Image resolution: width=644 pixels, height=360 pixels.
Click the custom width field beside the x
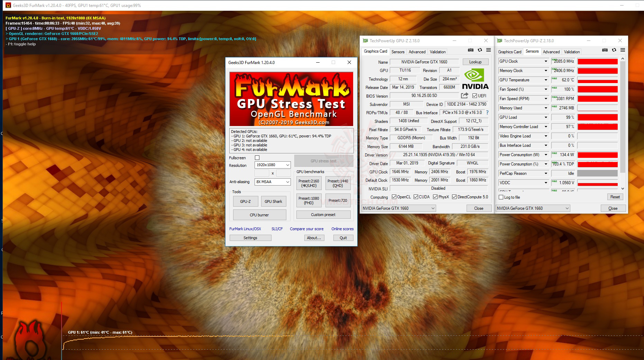click(262, 173)
